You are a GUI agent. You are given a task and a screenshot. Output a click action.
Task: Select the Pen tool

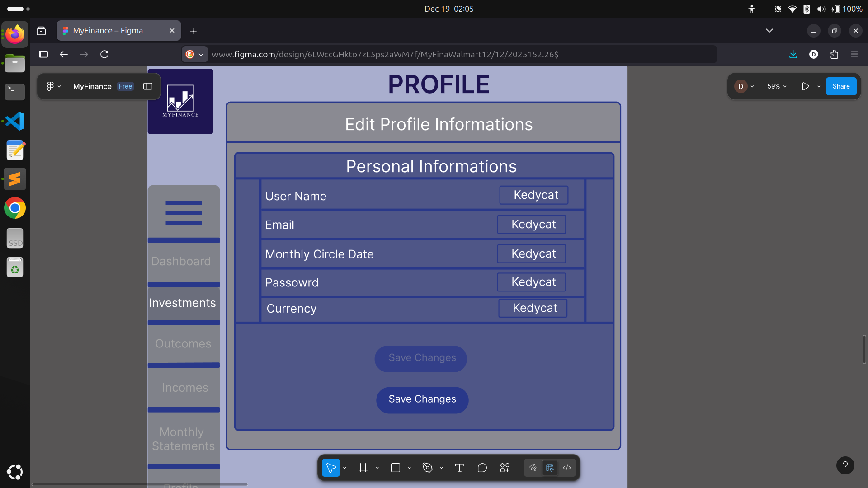427,468
